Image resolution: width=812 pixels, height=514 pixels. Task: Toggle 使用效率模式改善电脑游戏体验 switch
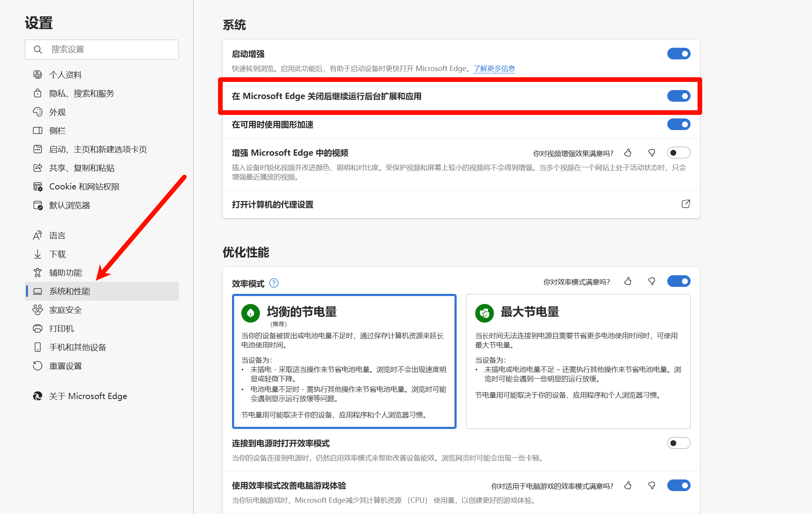(x=679, y=485)
